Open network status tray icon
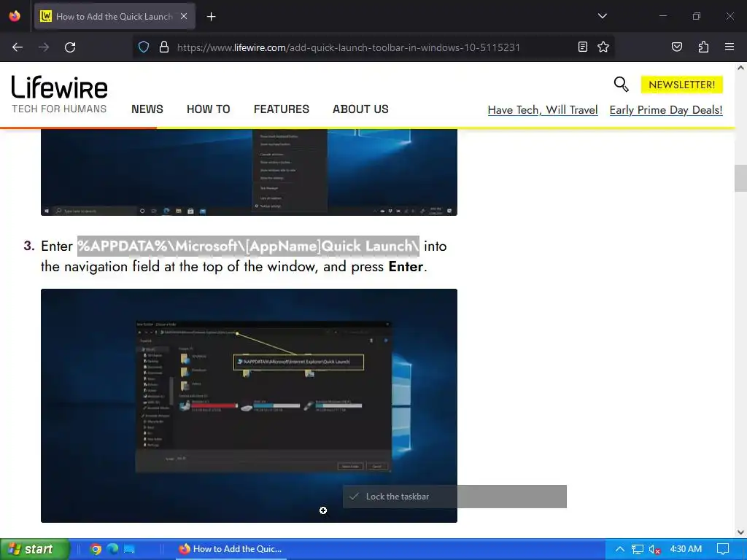This screenshot has width=747, height=560. 638,549
